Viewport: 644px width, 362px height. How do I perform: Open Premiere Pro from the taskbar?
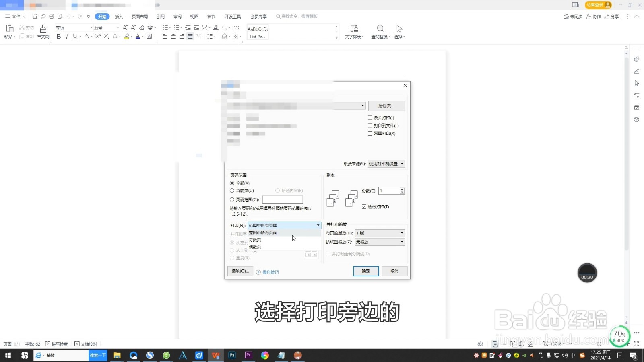pos(248,355)
